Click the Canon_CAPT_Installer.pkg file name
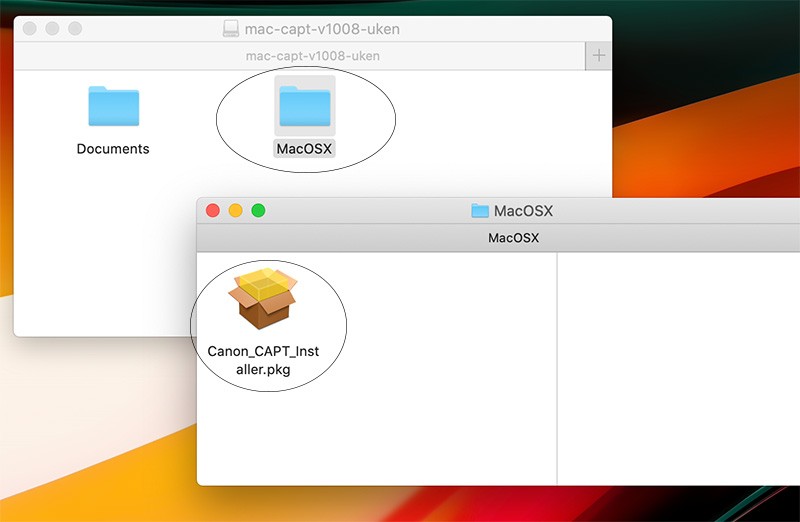This screenshot has height=522, width=800. click(263, 360)
